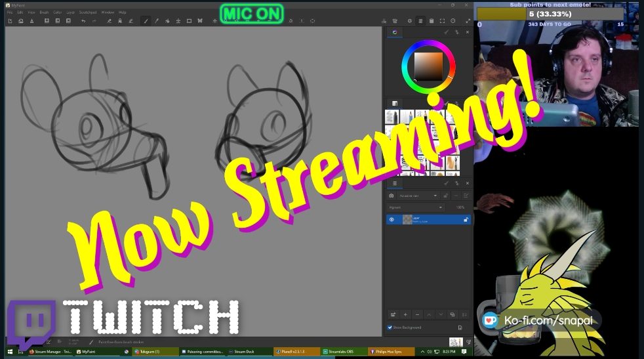644x359 pixels.
Task: Open the history clock toolbar icon
Action: [453, 21]
